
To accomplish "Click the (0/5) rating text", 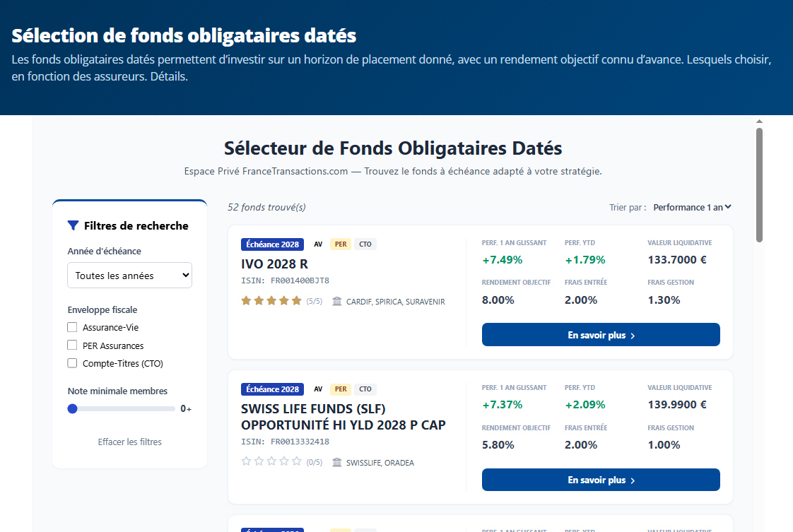I will coord(314,462).
